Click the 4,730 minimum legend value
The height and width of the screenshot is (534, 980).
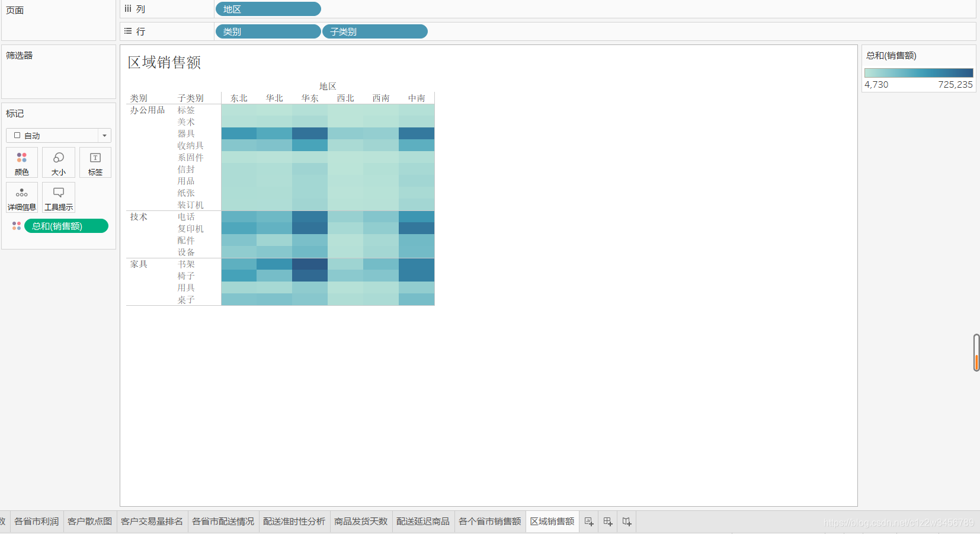click(876, 85)
